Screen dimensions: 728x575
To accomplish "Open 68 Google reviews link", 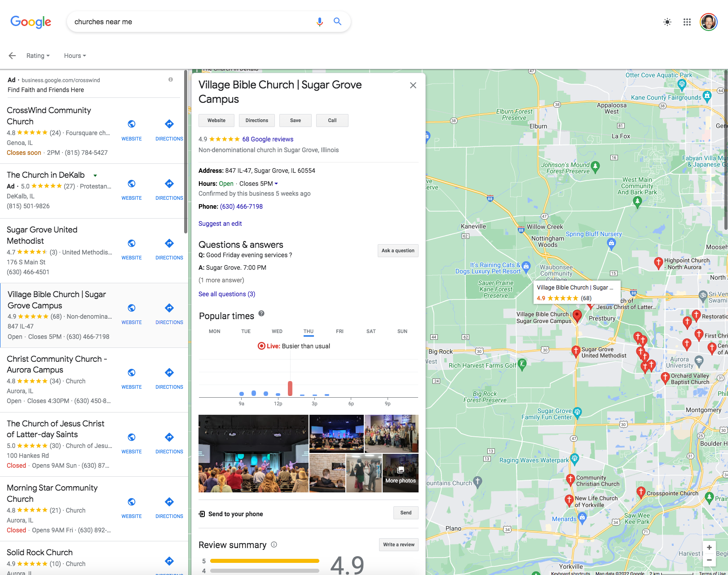I will (x=268, y=139).
